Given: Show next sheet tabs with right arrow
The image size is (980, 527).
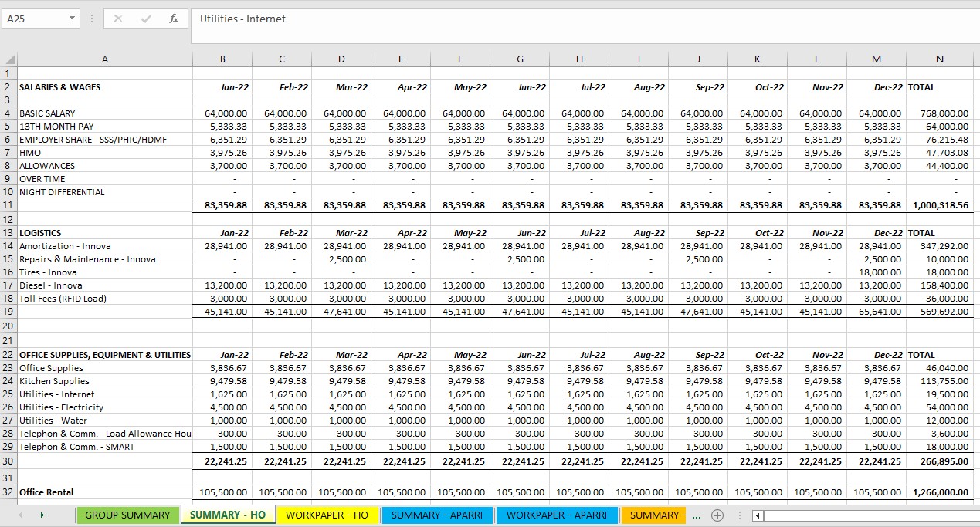Looking at the screenshot, I should [42, 515].
